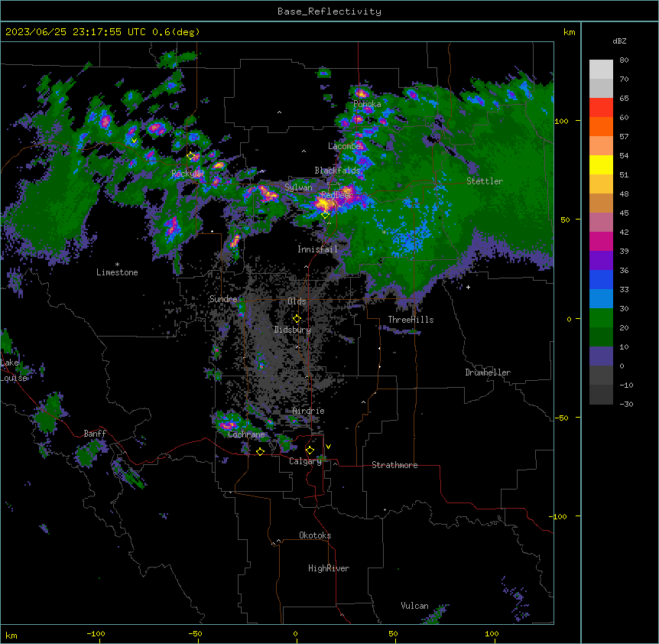Click the Olds label
Image resolution: width=659 pixels, height=644 pixels.
click(297, 301)
